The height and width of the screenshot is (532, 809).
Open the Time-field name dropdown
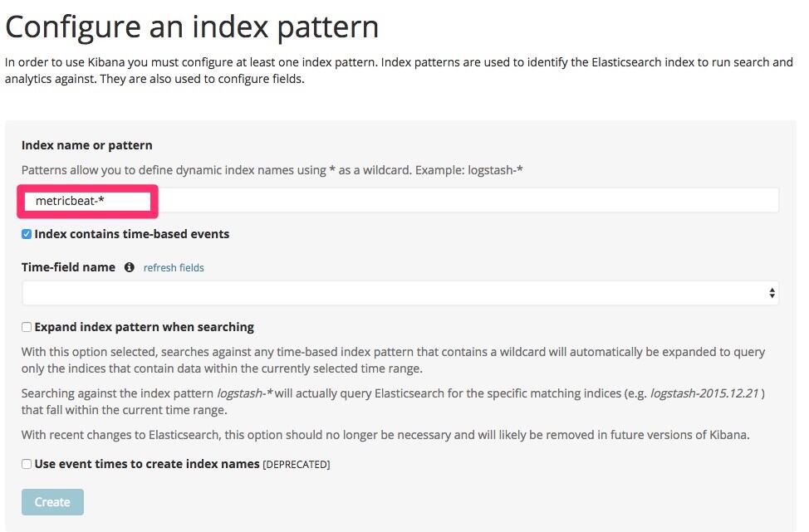tap(399, 293)
